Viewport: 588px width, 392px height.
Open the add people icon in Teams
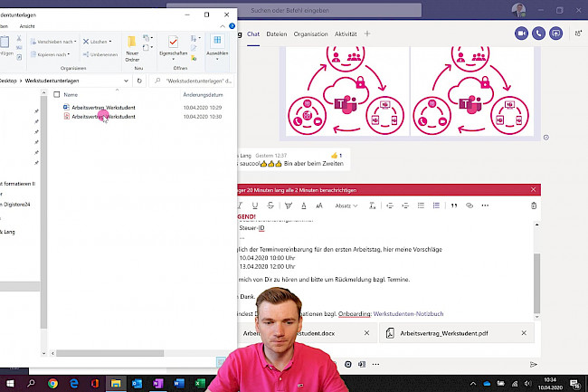578,33
